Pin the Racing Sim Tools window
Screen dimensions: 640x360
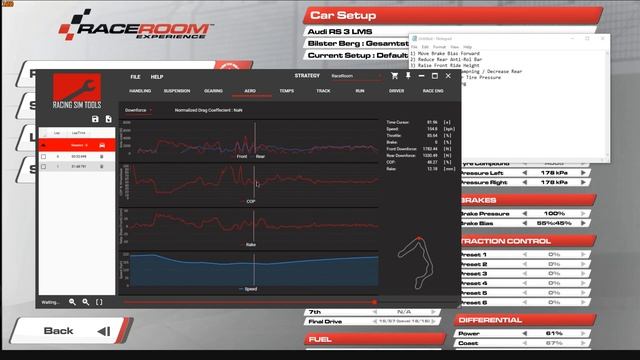coord(408,76)
